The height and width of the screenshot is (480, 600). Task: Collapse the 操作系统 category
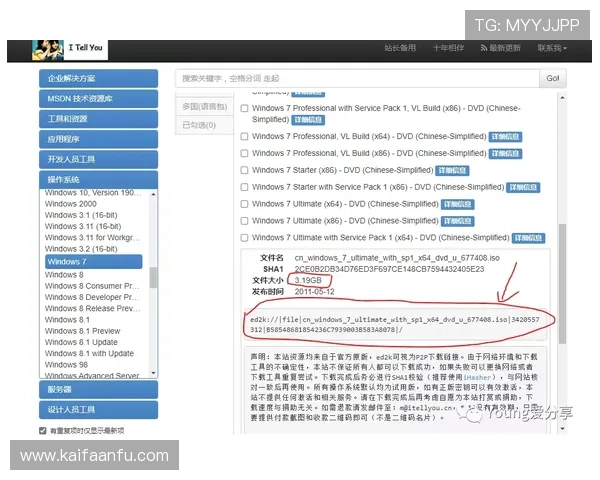[x=98, y=180]
